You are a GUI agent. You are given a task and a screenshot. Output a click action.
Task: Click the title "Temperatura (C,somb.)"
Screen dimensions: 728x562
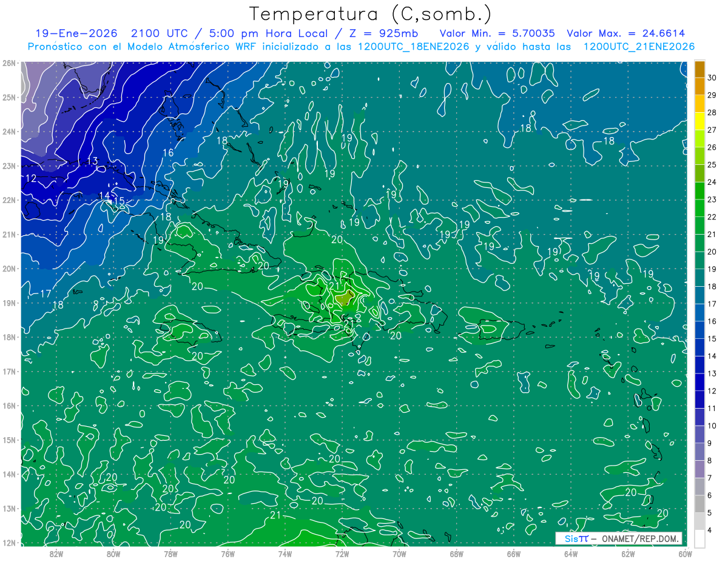pos(370,14)
